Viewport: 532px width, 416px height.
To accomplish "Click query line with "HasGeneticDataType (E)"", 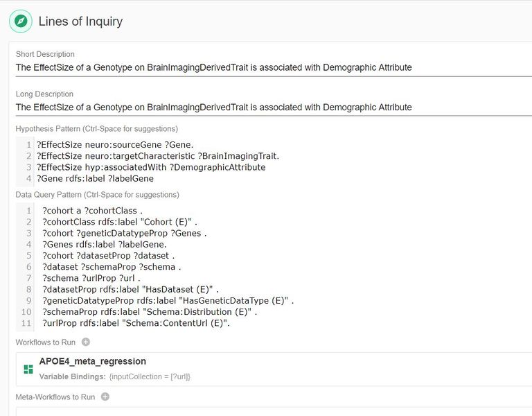I will (x=168, y=300).
